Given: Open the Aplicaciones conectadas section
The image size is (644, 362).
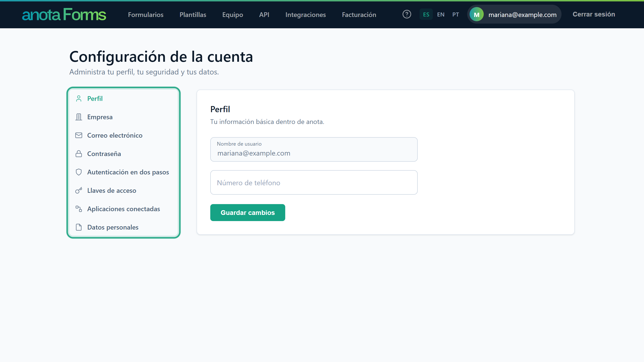Looking at the screenshot, I should click(124, 209).
